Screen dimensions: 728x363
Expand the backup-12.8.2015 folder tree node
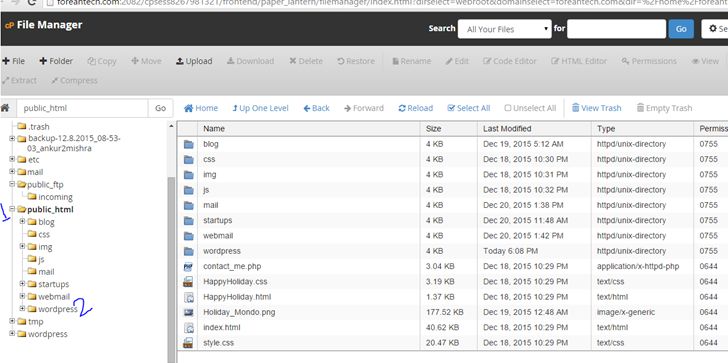pos(12,138)
